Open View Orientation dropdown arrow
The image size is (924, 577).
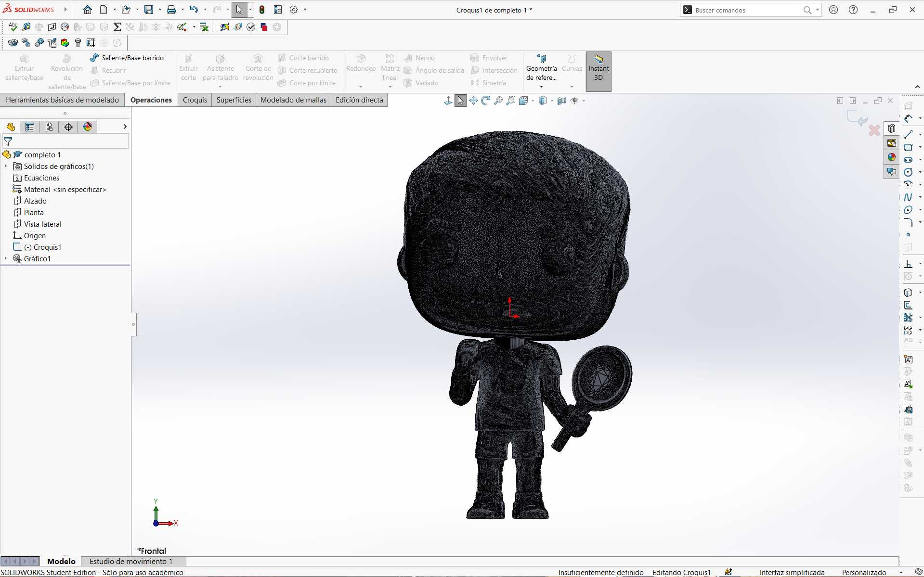pos(533,101)
